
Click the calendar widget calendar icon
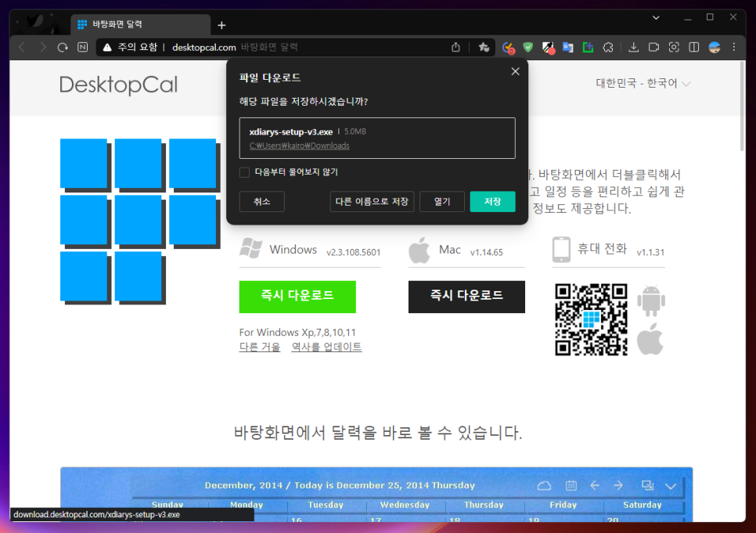[571, 486]
